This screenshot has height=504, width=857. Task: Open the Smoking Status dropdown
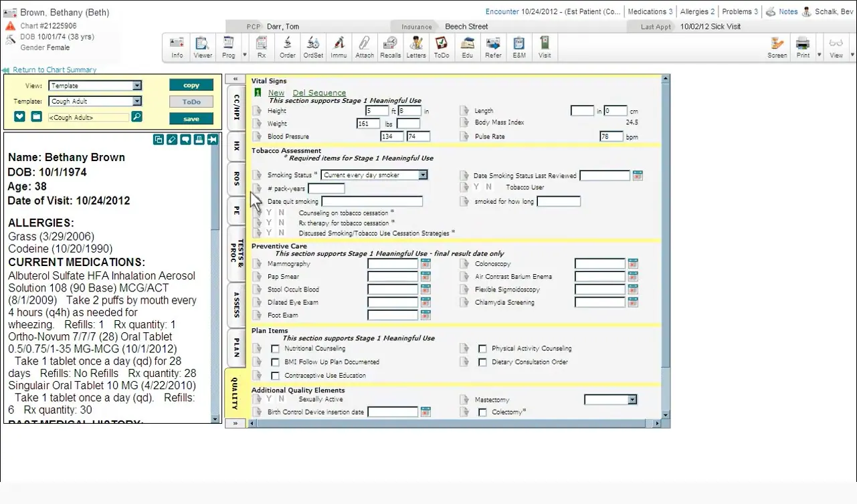click(x=423, y=174)
